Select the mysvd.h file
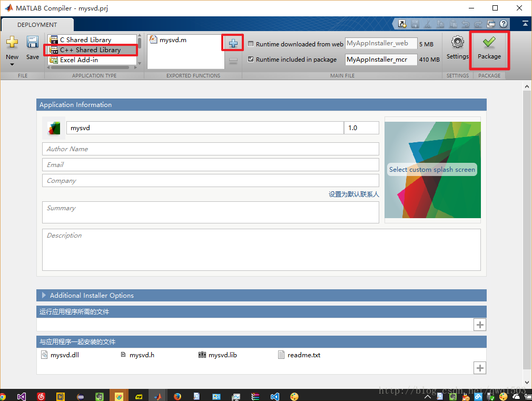 137,355
